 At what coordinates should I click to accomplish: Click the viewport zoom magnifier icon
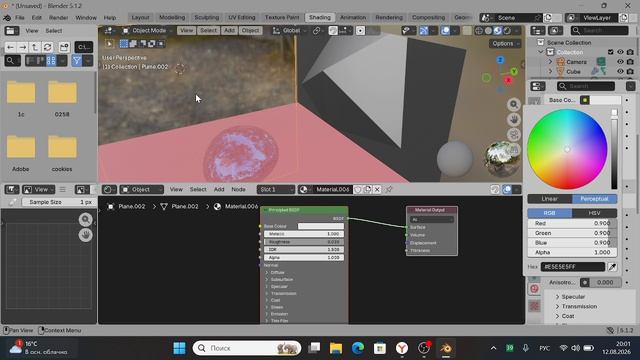[x=514, y=104]
